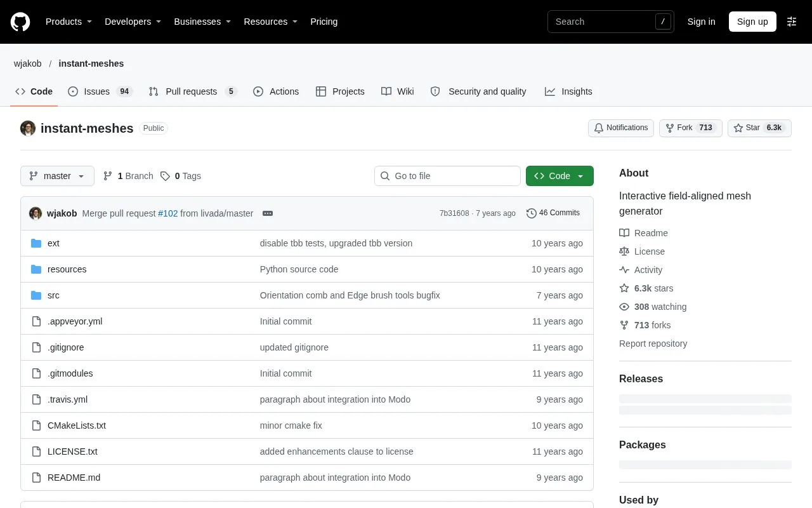Expand the Developers menu
This screenshot has width=812, height=508.
pos(133,22)
